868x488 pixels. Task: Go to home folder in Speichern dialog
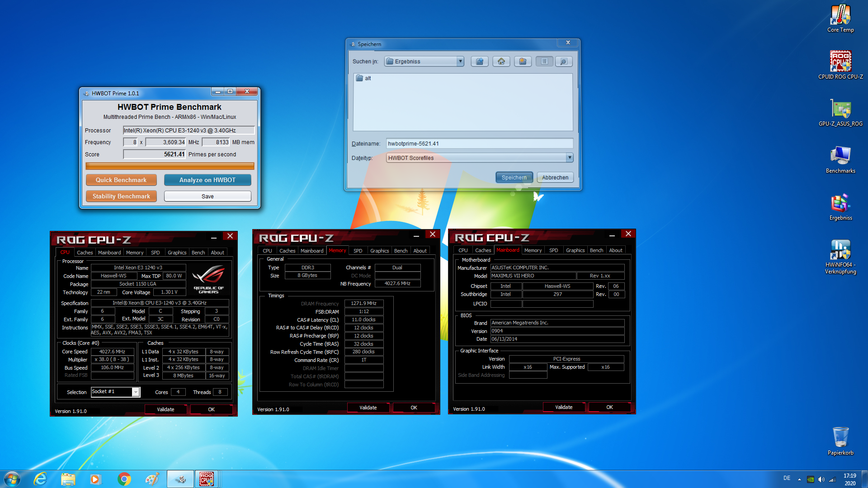click(501, 61)
